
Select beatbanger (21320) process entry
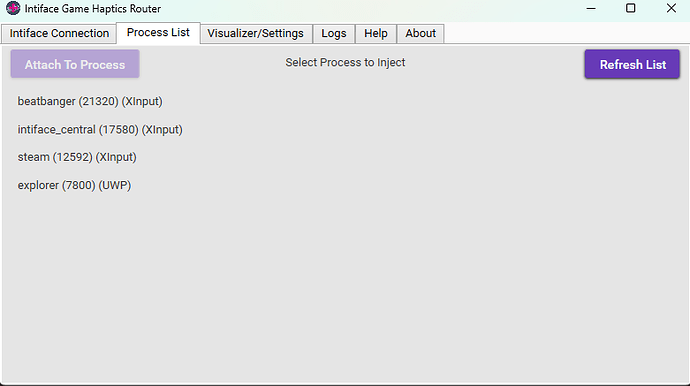tap(90, 102)
